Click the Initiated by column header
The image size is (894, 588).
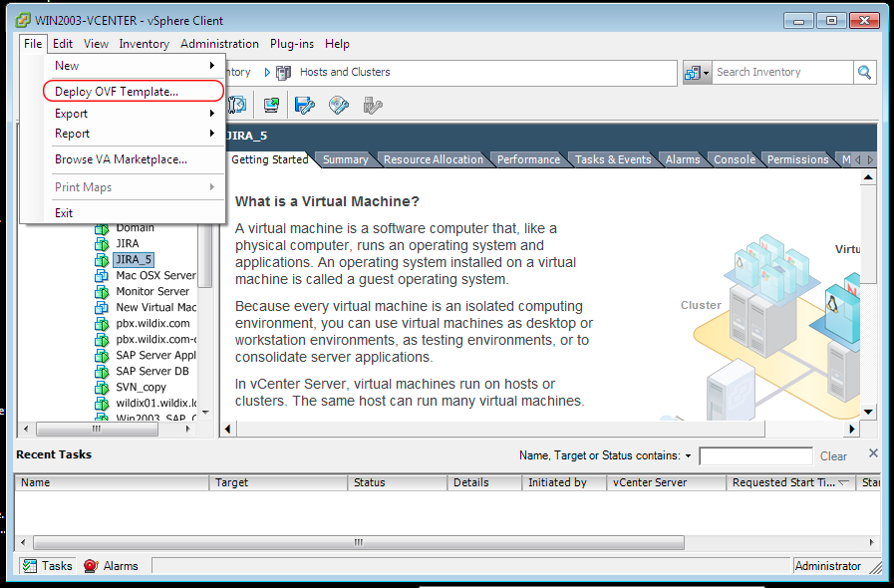(564, 482)
